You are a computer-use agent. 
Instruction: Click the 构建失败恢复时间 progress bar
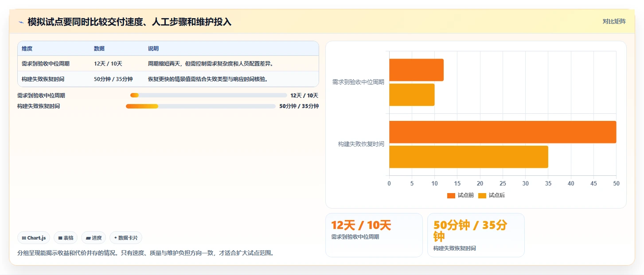(201, 106)
